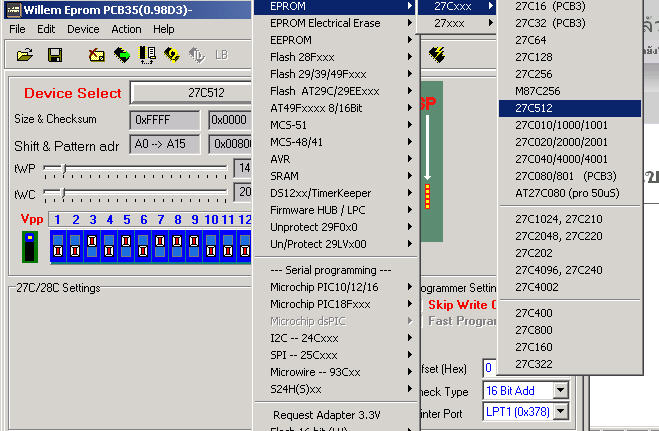Open a file with the folder icon
Image resolution: width=659 pixels, height=431 pixels.
point(25,55)
